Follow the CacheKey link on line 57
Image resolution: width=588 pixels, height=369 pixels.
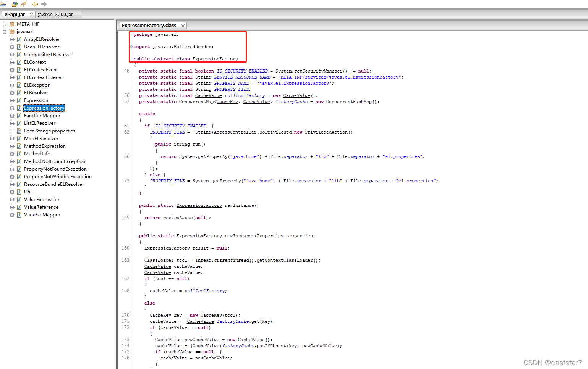227,102
